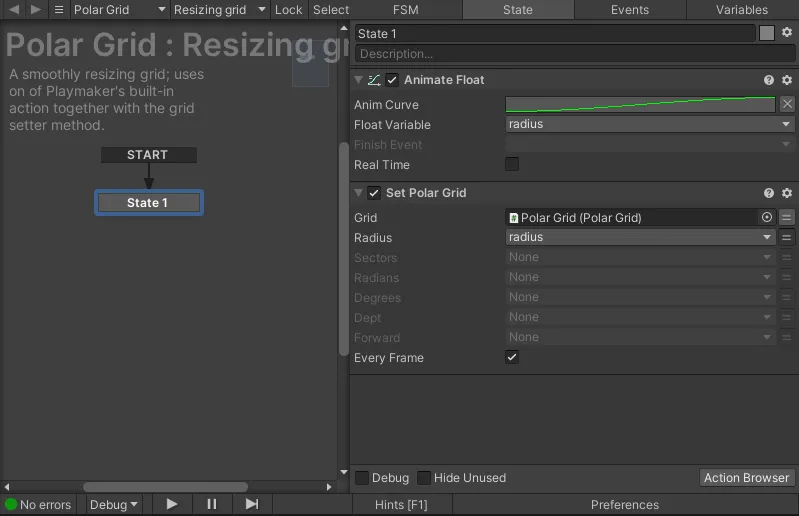Open Preferences
The image size is (799, 516).
(x=625, y=505)
